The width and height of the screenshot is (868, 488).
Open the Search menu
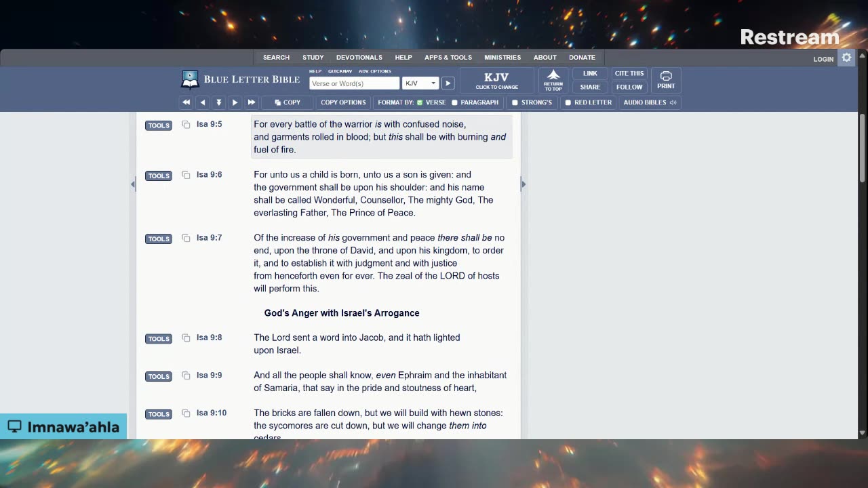(x=276, y=58)
